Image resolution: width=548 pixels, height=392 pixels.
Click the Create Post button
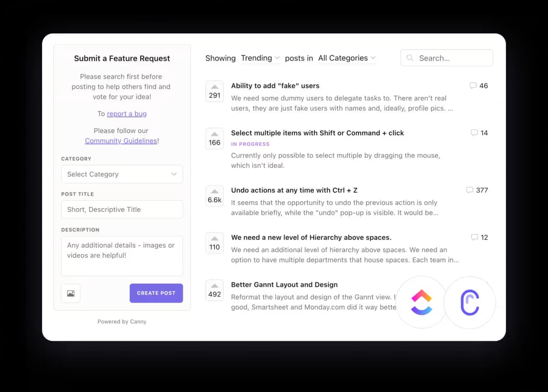pyautogui.click(x=156, y=293)
